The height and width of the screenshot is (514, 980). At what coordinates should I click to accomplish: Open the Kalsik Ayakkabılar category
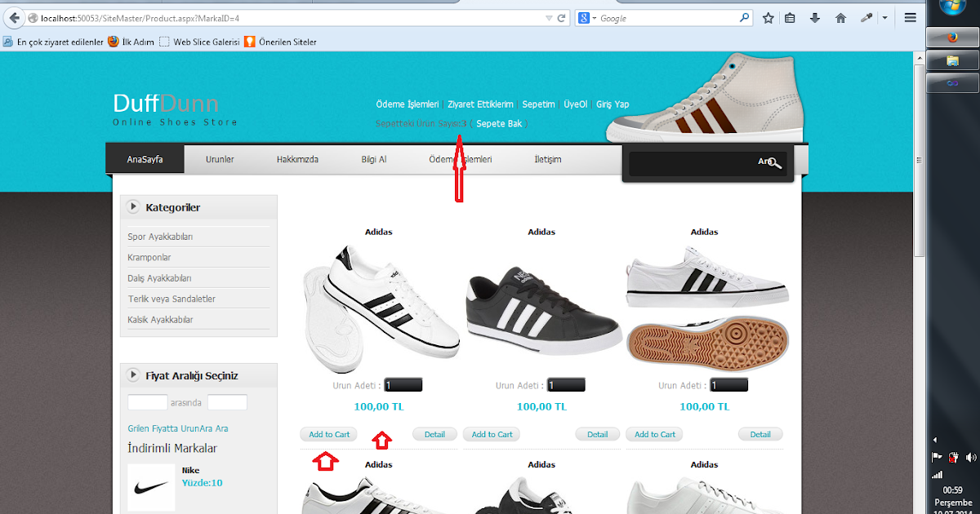click(160, 320)
